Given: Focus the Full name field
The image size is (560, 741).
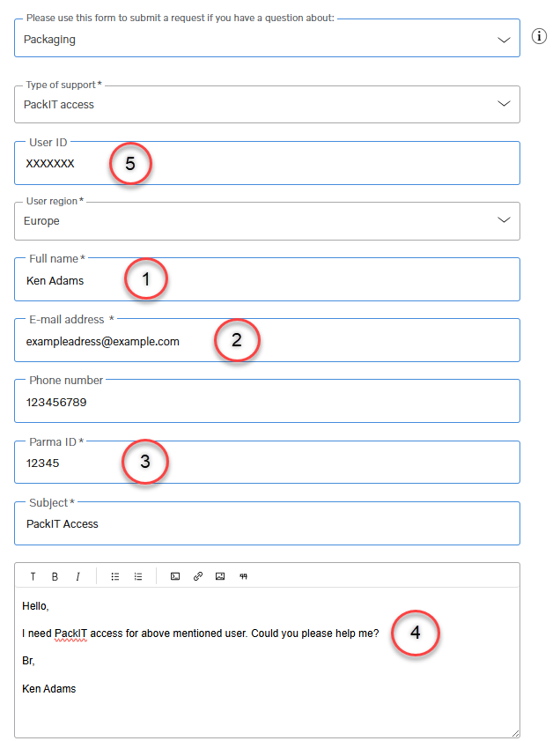Looking at the screenshot, I should point(268,279).
